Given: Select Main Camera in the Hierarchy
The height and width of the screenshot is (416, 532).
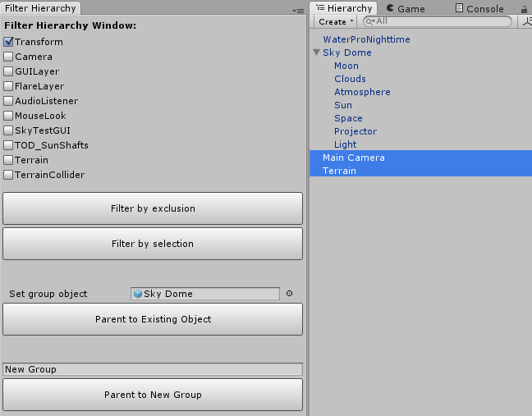Looking at the screenshot, I should [420, 158].
